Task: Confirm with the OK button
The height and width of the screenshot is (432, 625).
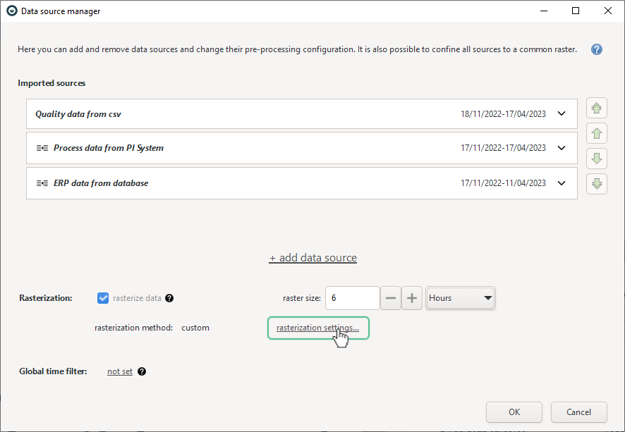Action: click(514, 412)
